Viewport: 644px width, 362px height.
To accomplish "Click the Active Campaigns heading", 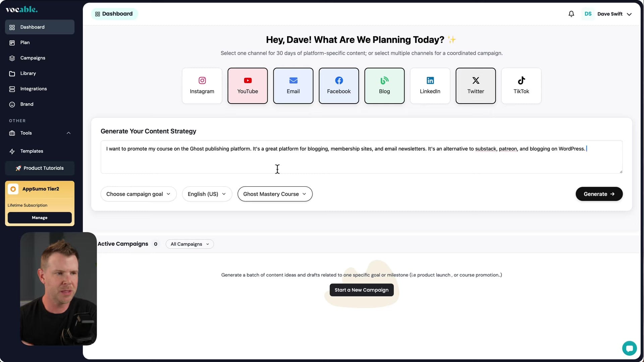I will pyautogui.click(x=123, y=244).
